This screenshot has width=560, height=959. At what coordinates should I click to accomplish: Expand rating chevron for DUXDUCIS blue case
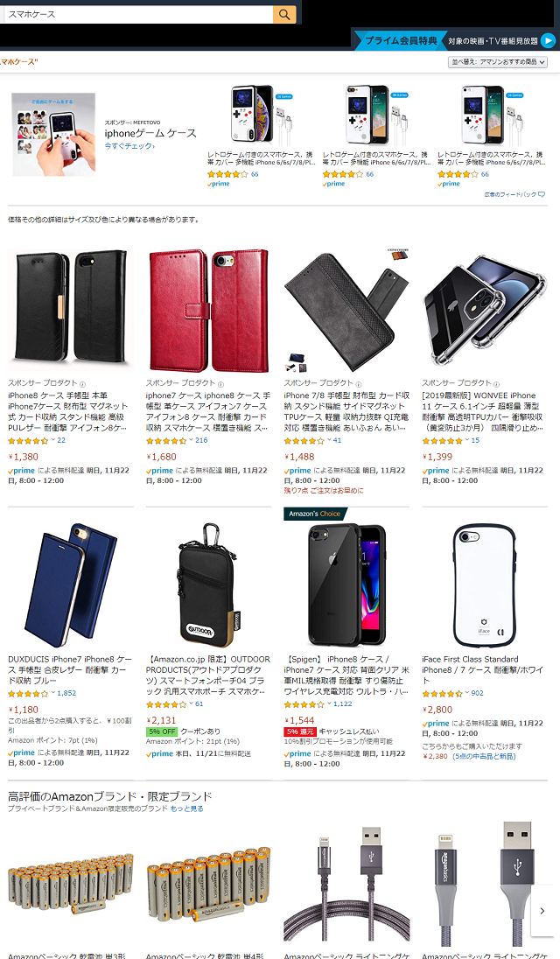(52, 693)
